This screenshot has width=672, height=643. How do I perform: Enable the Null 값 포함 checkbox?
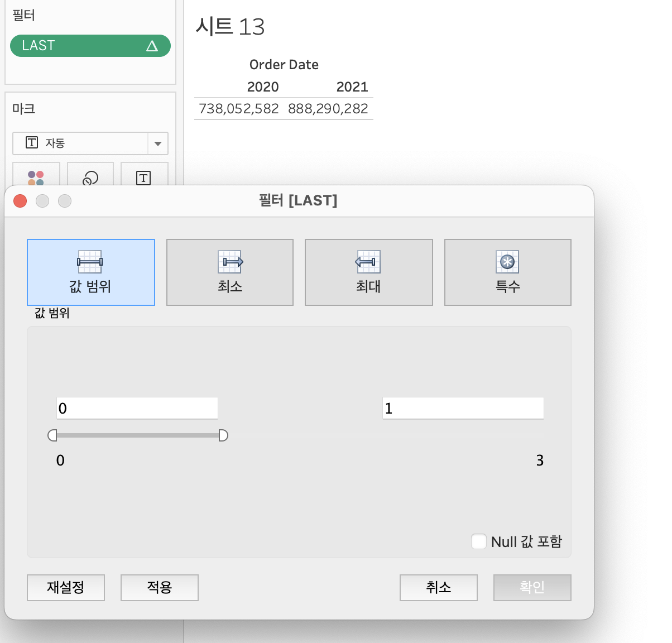coord(479,541)
